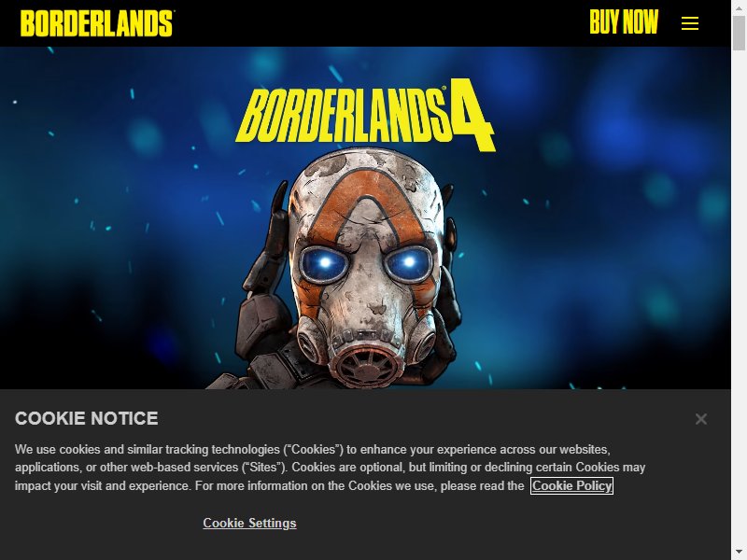Click the cookie notice description paragraph
Image resolution: width=747 pixels, height=560 pixels.
coord(330,468)
